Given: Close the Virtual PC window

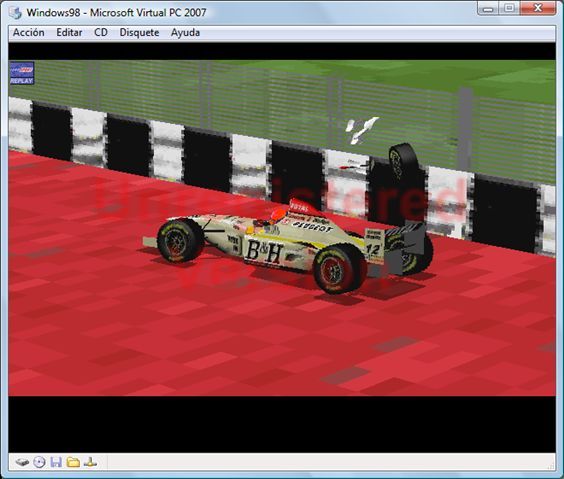Looking at the screenshot, I should [x=537, y=8].
